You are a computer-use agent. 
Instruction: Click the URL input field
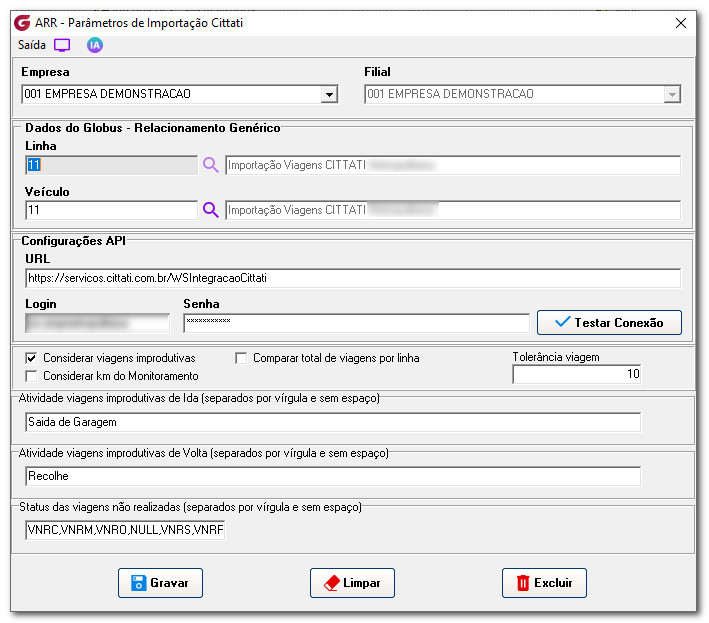[x=353, y=278]
